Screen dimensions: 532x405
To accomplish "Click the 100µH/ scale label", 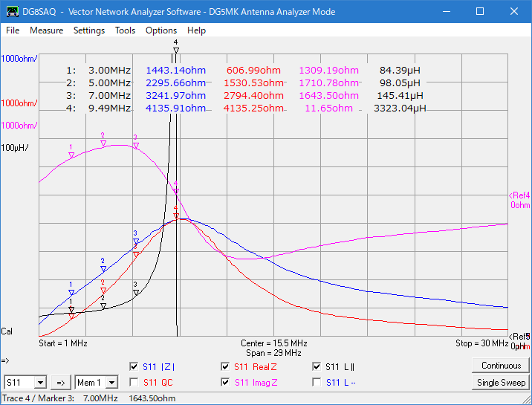I will point(15,148).
